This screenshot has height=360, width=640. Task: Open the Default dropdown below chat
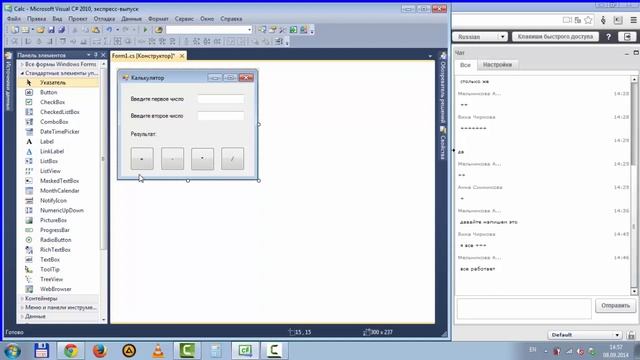[x=584, y=335]
